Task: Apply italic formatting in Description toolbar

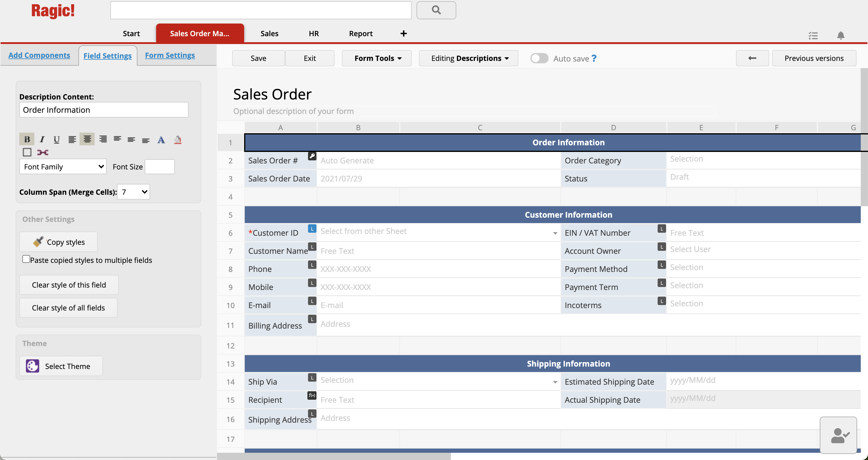Action: tap(42, 139)
